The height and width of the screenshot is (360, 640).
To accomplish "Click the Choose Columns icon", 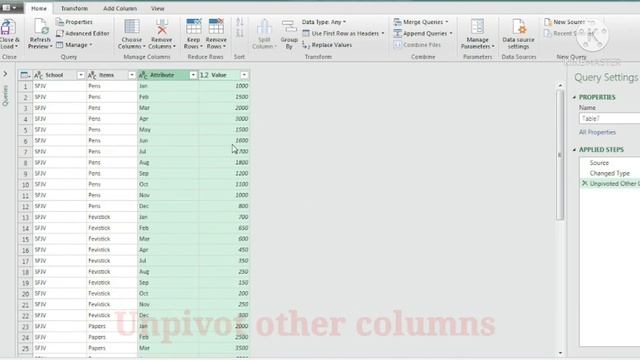I will click(131, 27).
